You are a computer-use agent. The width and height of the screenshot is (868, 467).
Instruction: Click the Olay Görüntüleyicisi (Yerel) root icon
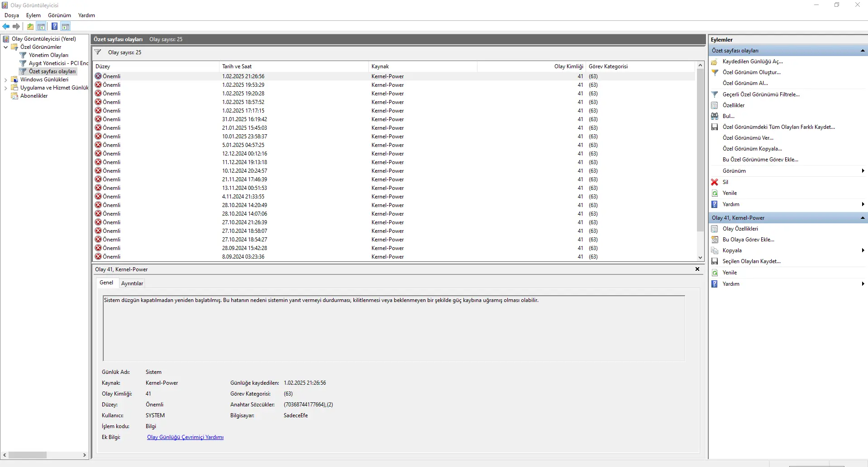click(6, 39)
